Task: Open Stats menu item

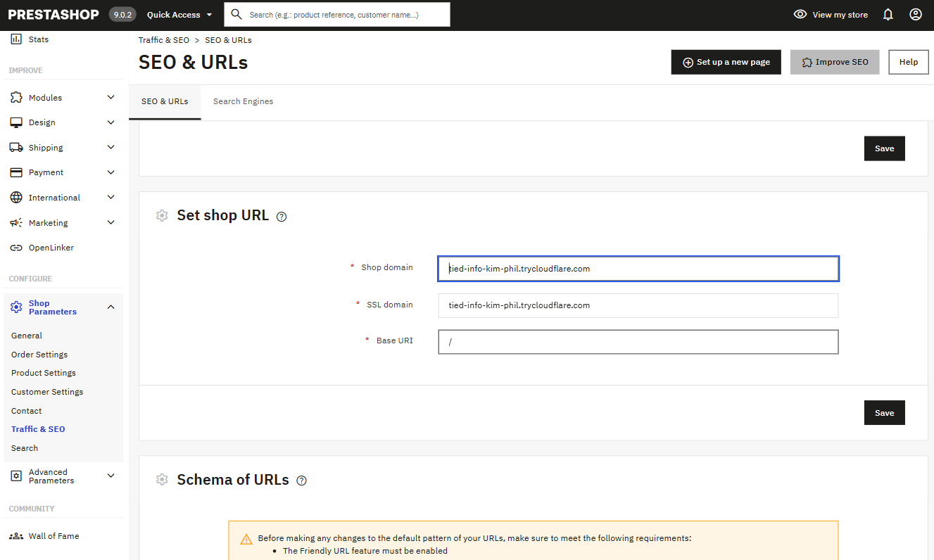Action: (x=39, y=39)
